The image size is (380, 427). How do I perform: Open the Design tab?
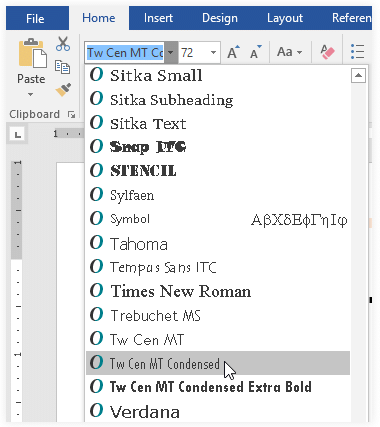click(x=220, y=18)
